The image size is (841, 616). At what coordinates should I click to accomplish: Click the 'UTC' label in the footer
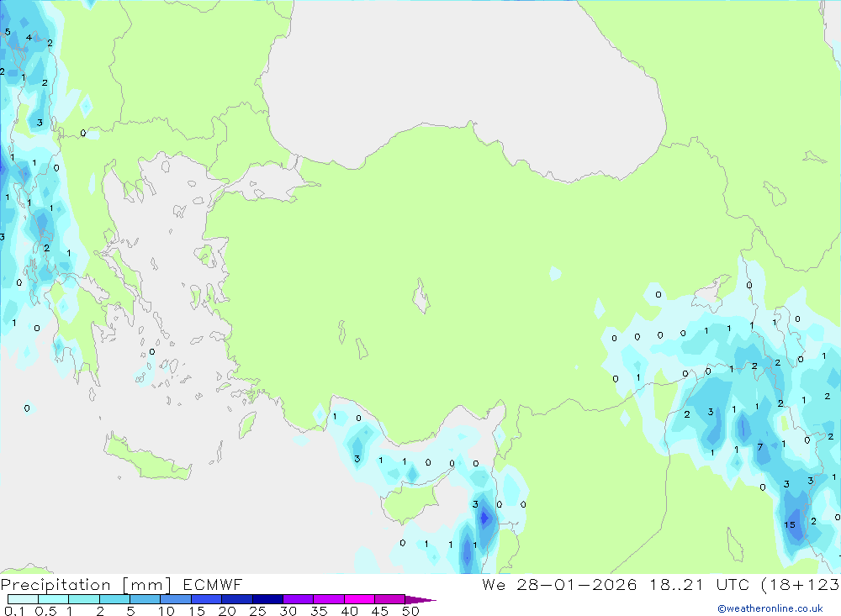(733, 584)
